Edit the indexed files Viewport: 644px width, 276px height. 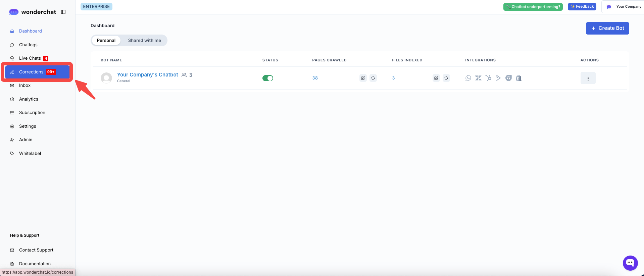[x=436, y=78]
